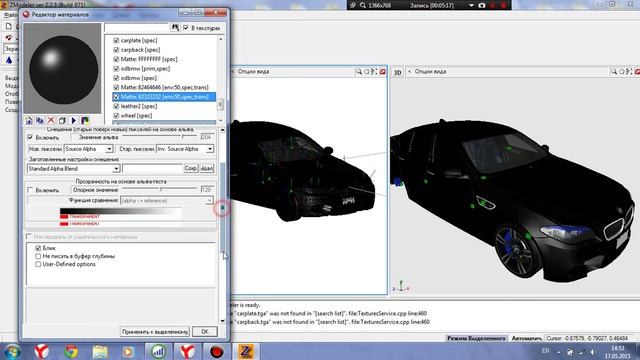The height and width of the screenshot is (360, 640).
Task: Expand 'Опции вида' in the left viewport
Action: pyautogui.click(x=253, y=71)
